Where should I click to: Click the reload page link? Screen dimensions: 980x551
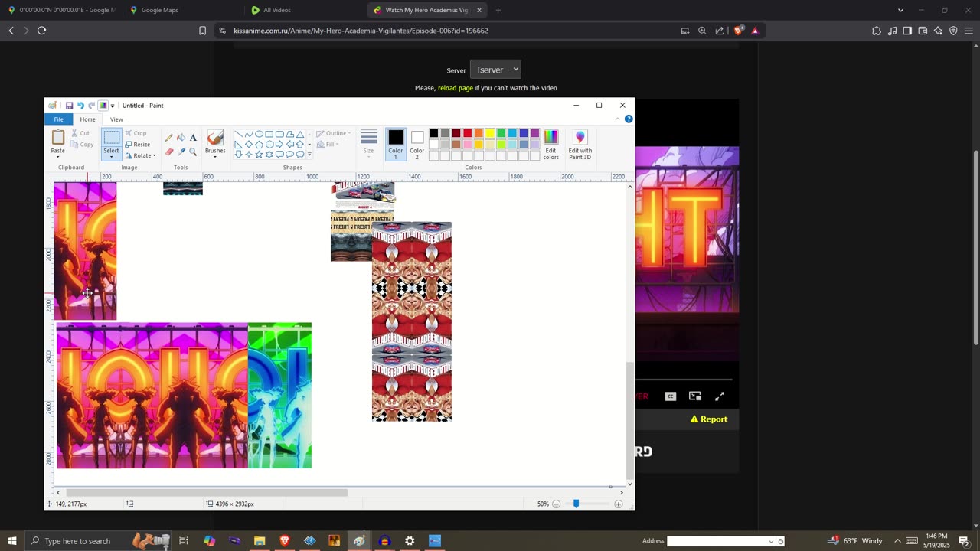pos(456,88)
